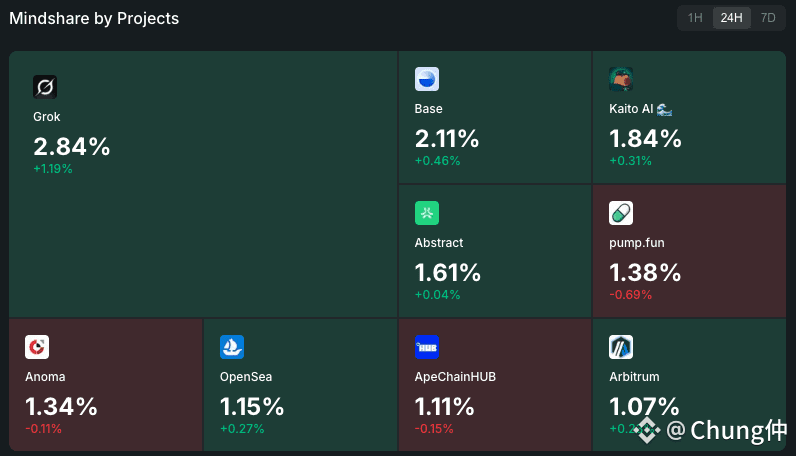Image resolution: width=796 pixels, height=456 pixels.
Task: Open the Kaito AI avatar icon
Action: point(621,79)
